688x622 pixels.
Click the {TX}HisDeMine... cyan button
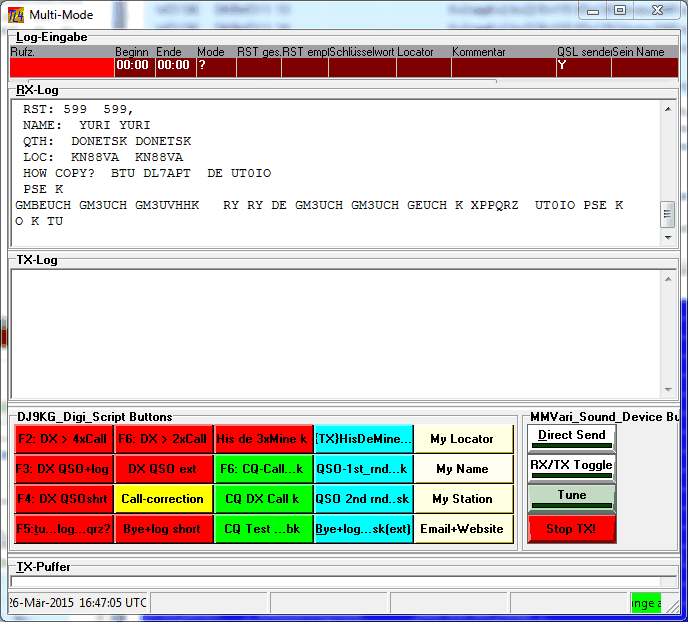click(x=364, y=439)
